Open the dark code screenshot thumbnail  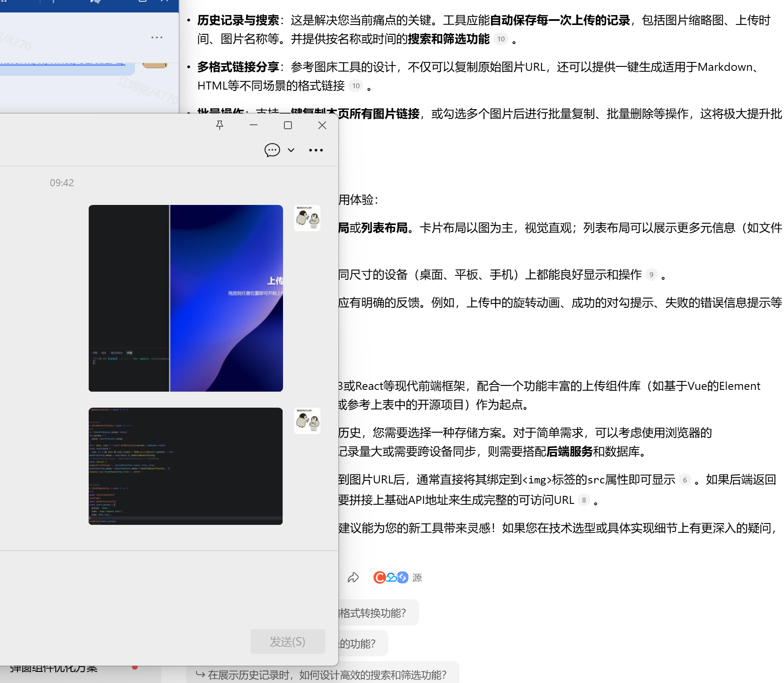(185, 466)
